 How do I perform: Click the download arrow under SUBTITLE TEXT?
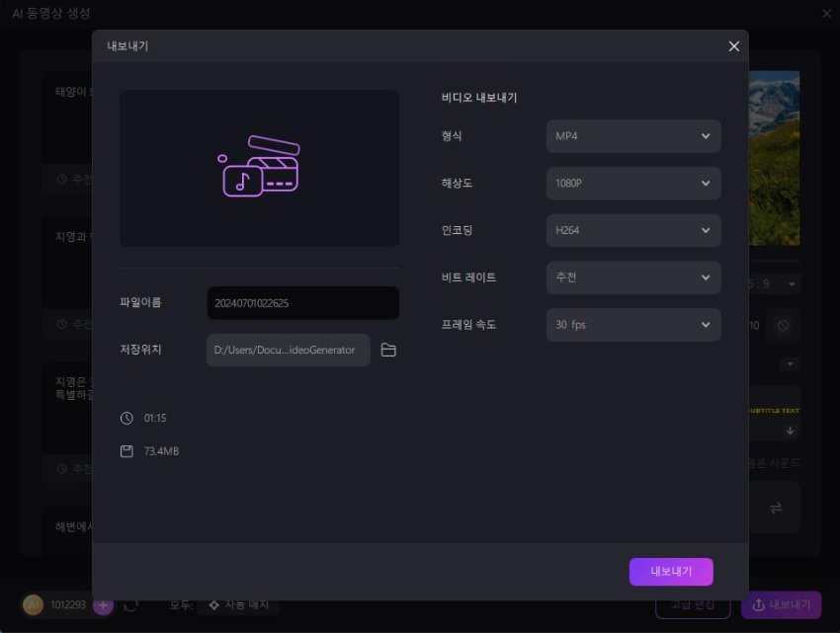coord(791,430)
